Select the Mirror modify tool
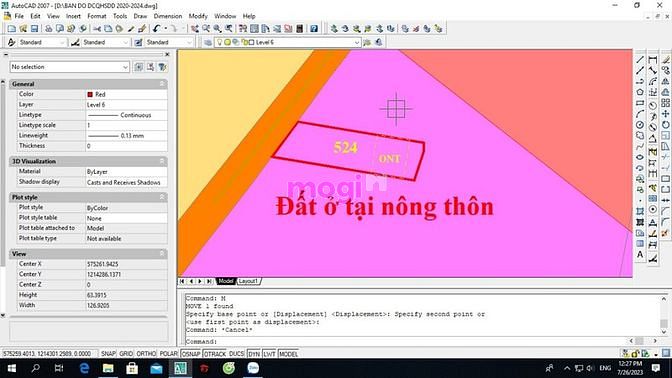Screen dimensions: 672x378 click(666, 81)
